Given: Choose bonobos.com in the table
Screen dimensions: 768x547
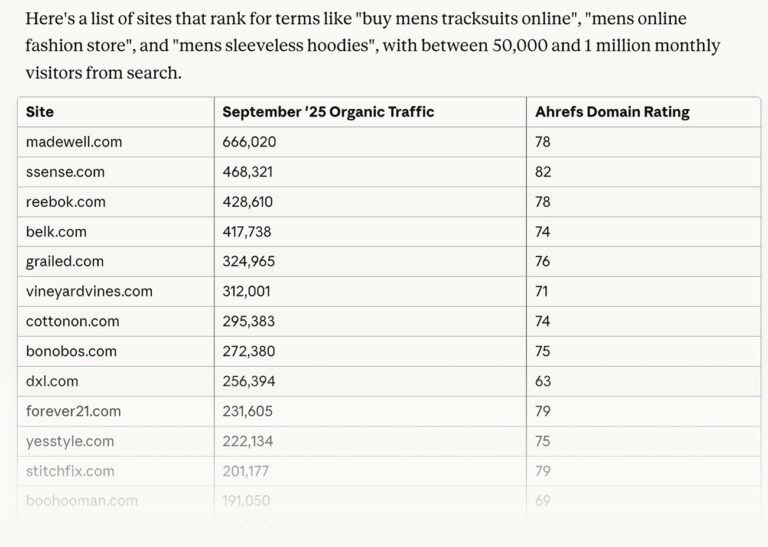Looking at the screenshot, I should (71, 352).
